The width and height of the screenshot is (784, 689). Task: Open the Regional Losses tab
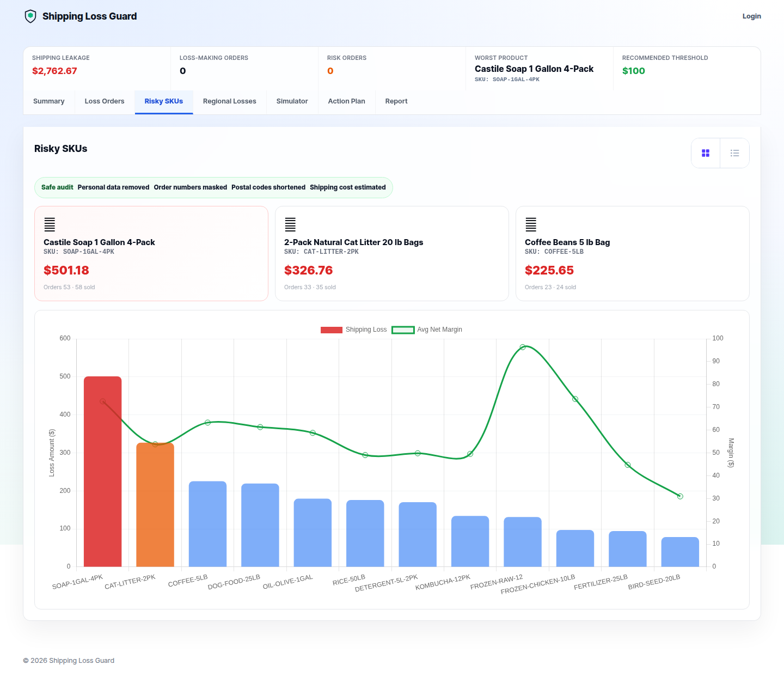coord(230,102)
